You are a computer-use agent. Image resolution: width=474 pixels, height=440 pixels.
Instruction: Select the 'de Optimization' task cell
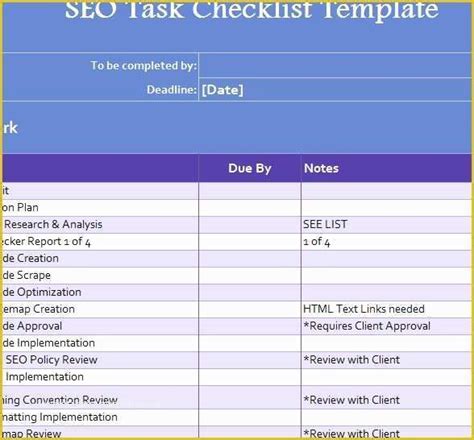pos(100,292)
